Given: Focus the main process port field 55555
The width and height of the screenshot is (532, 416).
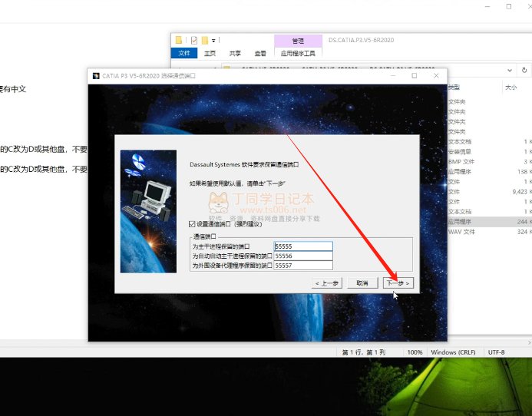Looking at the screenshot, I should 303,246.
